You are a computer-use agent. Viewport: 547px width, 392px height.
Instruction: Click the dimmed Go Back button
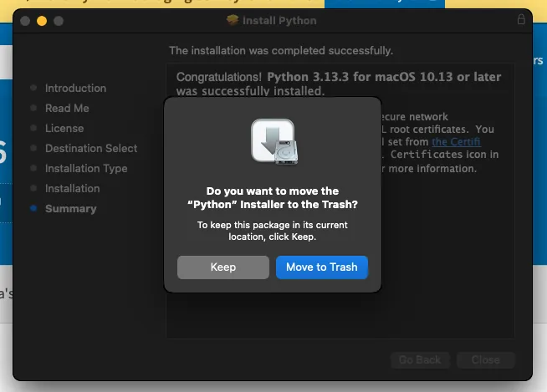[420, 360]
